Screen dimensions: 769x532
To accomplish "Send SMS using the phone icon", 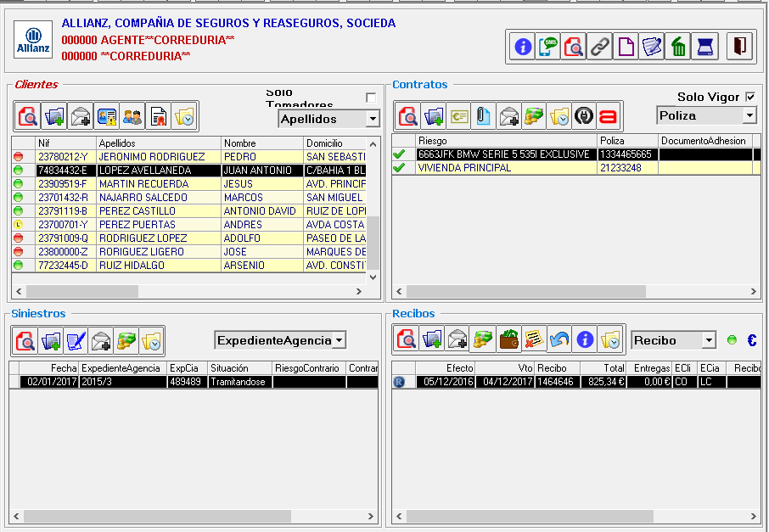I will [548, 47].
